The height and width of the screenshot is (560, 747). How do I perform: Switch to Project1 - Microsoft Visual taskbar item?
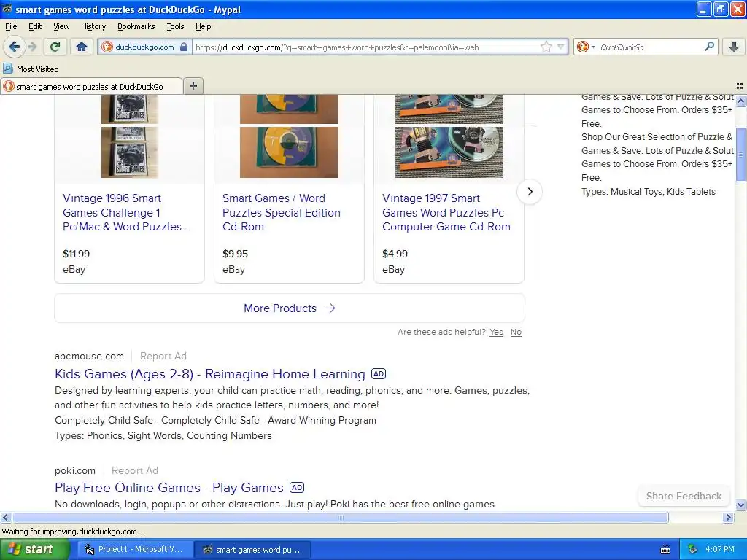[x=134, y=550]
